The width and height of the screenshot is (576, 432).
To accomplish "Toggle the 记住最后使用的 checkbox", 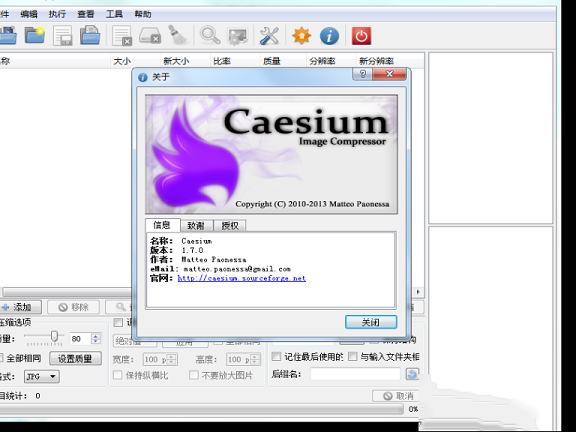I will (276, 356).
